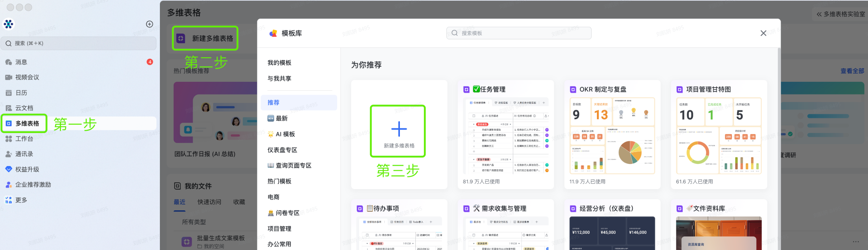
Task: Select 最新 category
Action: point(299,119)
